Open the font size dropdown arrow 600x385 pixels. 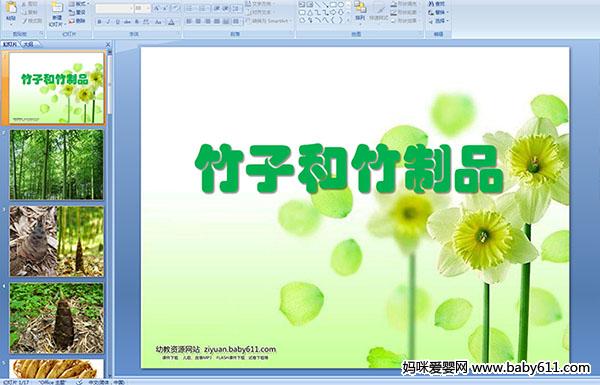(148, 8)
